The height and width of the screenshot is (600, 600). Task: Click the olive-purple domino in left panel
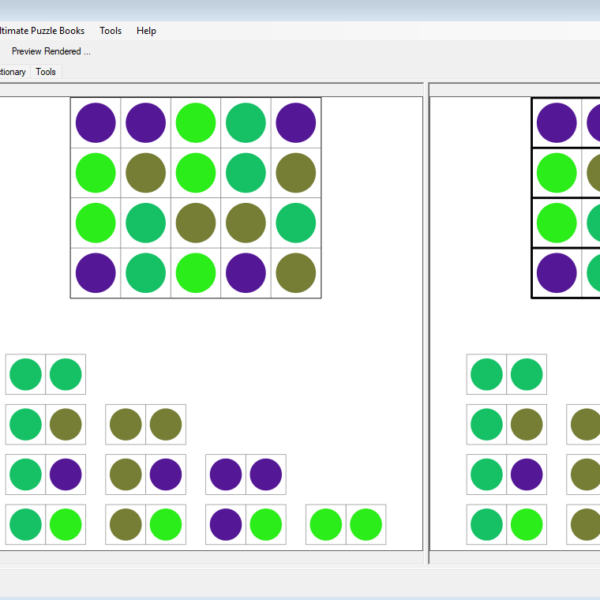point(145,474)
